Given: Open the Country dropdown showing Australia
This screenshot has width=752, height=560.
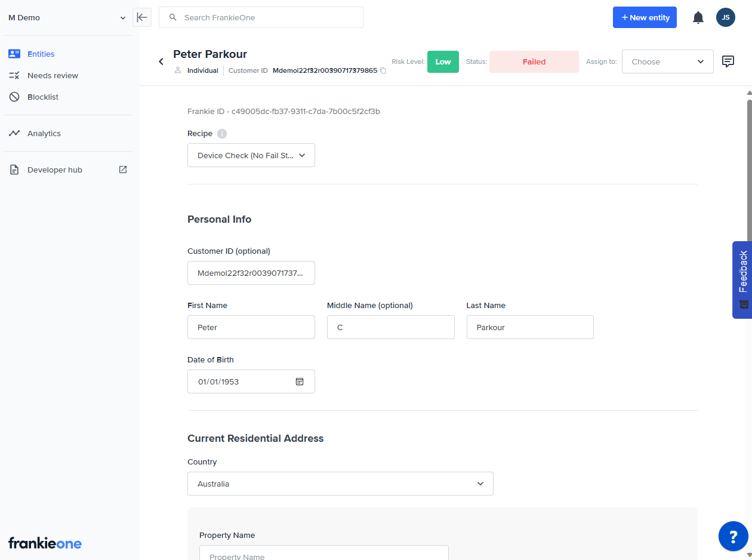Looking at the screenshot, I should (340, 484).
